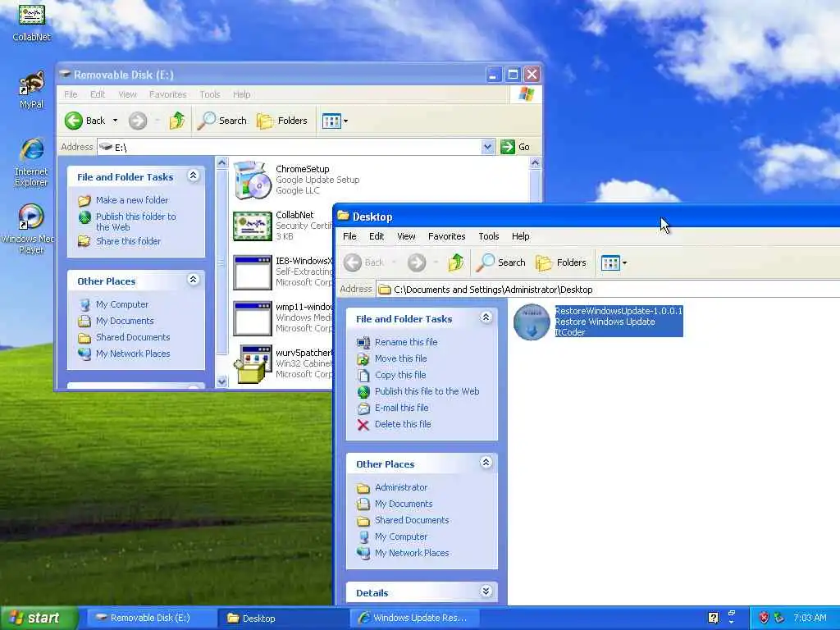Open My Documents in Desktop window's Other Places

point(404,504)
